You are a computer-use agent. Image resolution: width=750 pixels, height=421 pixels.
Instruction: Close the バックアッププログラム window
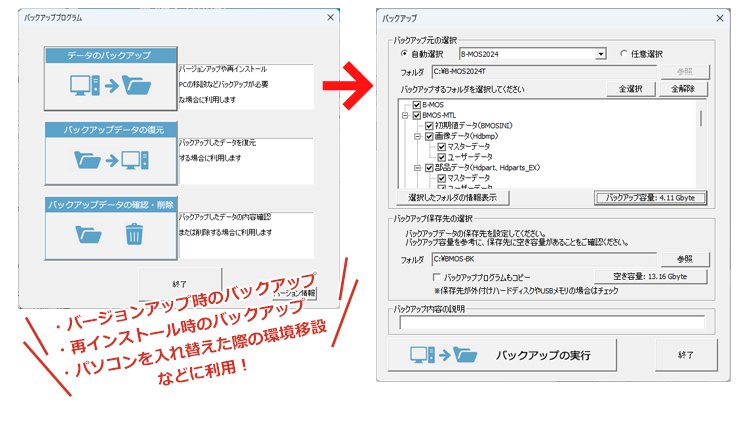pyautogui.click(x=331, y=17)
